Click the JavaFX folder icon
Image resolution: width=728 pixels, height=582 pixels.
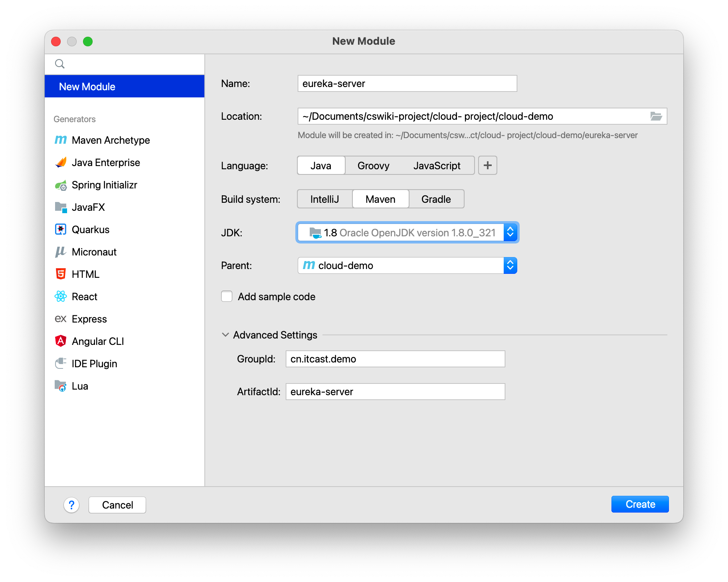click(x=61, y=207)
